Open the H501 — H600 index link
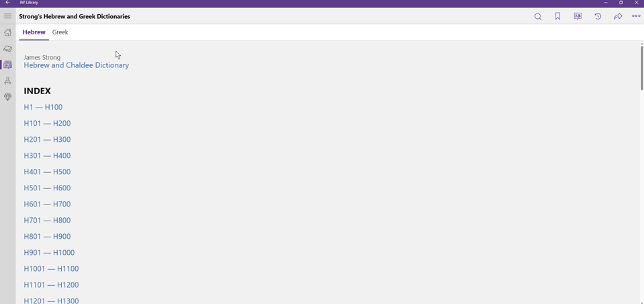Image resolution: width=644 pixels, height=304 pixels. click(47, 188)
